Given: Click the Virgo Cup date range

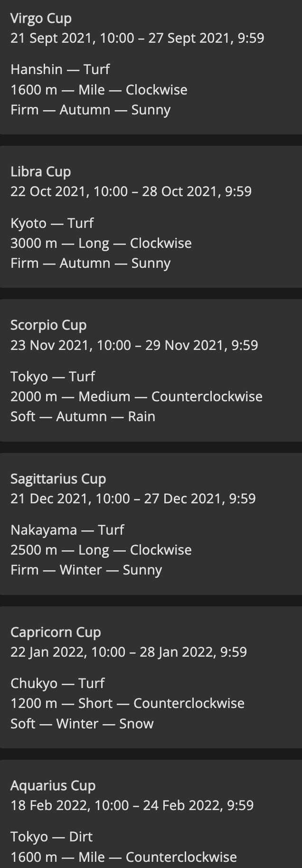Looking at the screenshot, I should (137, 38).
